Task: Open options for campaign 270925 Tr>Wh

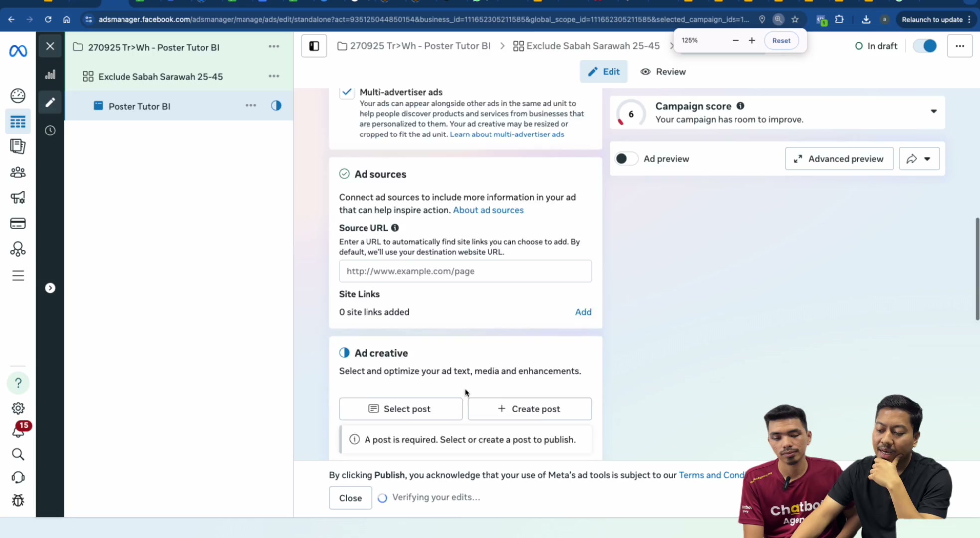Action: pos(274,46)
